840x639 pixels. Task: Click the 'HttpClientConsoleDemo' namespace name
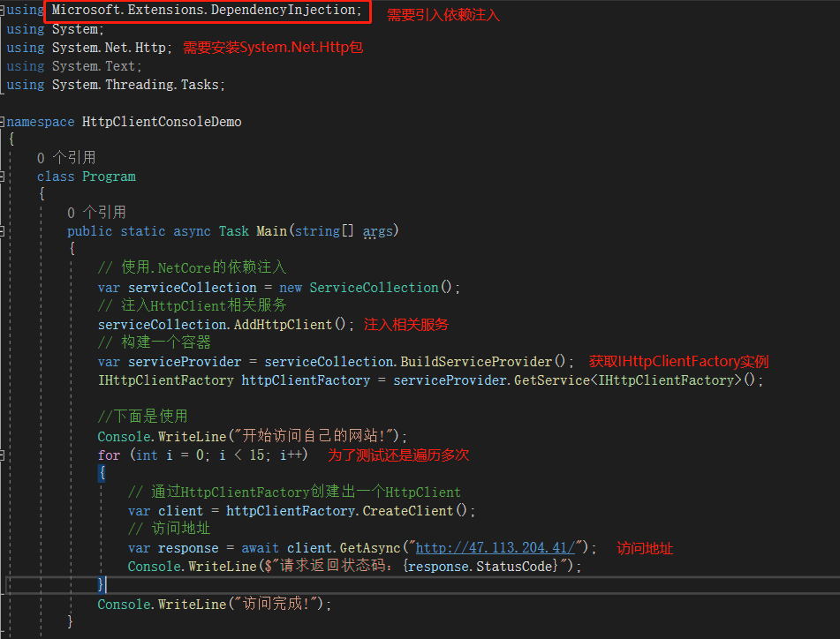coord(162,122)
